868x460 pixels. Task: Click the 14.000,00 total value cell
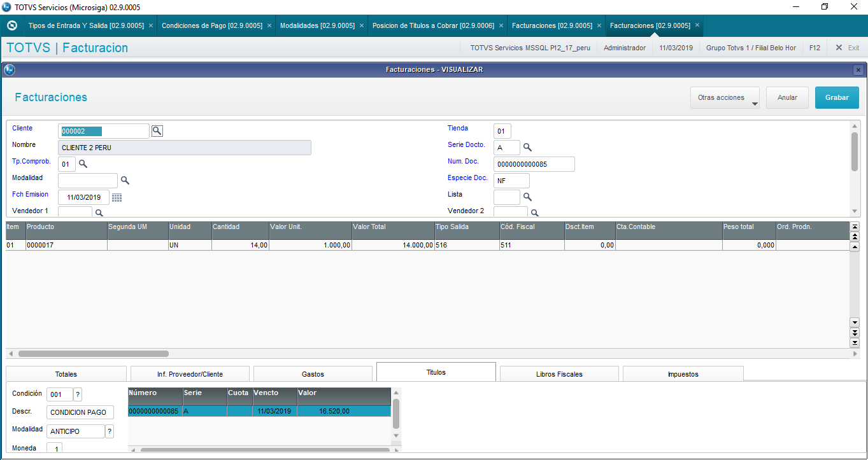point(393,245)
